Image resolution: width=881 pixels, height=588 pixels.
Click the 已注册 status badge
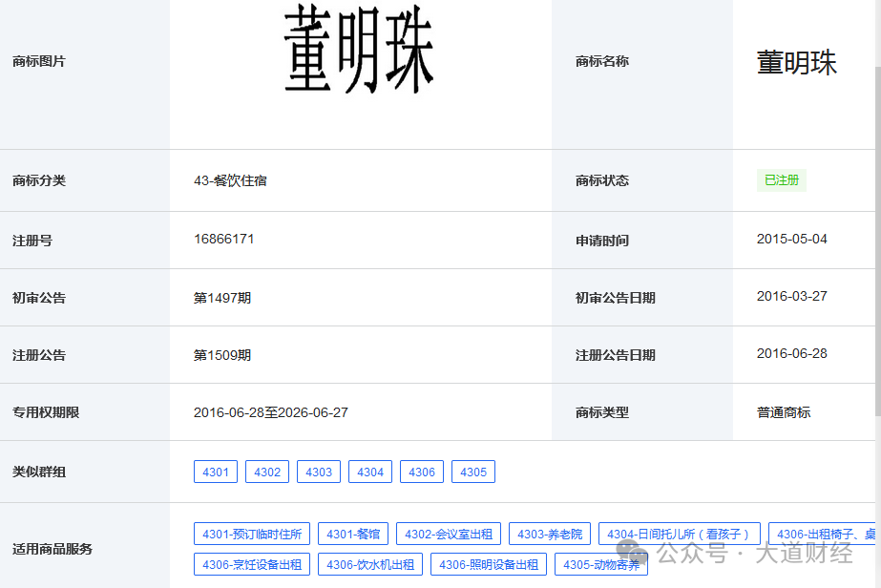[x=781, y=179]
